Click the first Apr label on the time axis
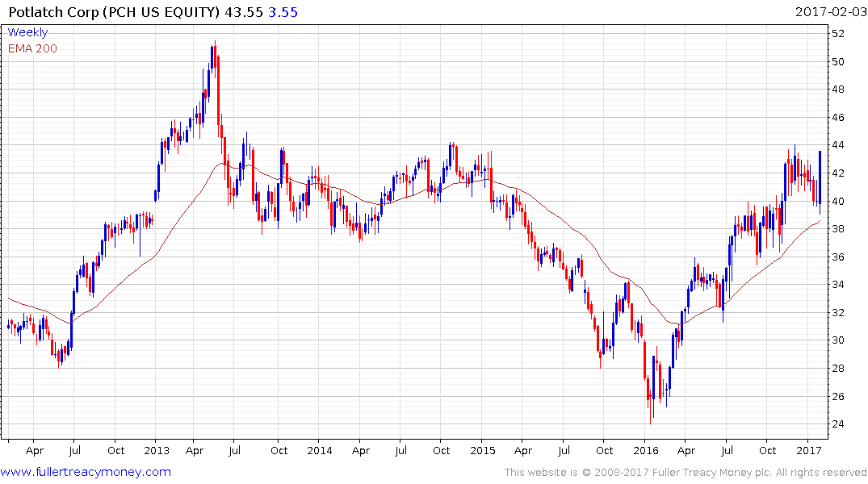Screen dimensions: 868x484 click(35, 452)
